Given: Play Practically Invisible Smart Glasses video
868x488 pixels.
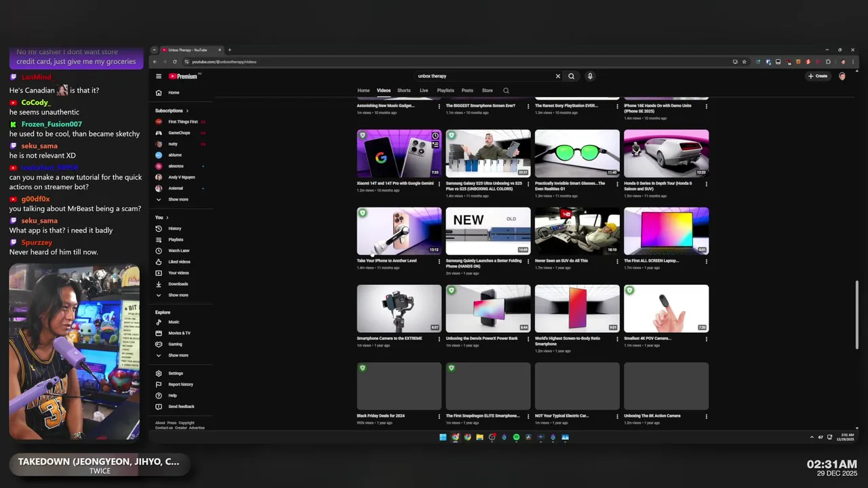Looking at the screenshot, I should (577, 153).
